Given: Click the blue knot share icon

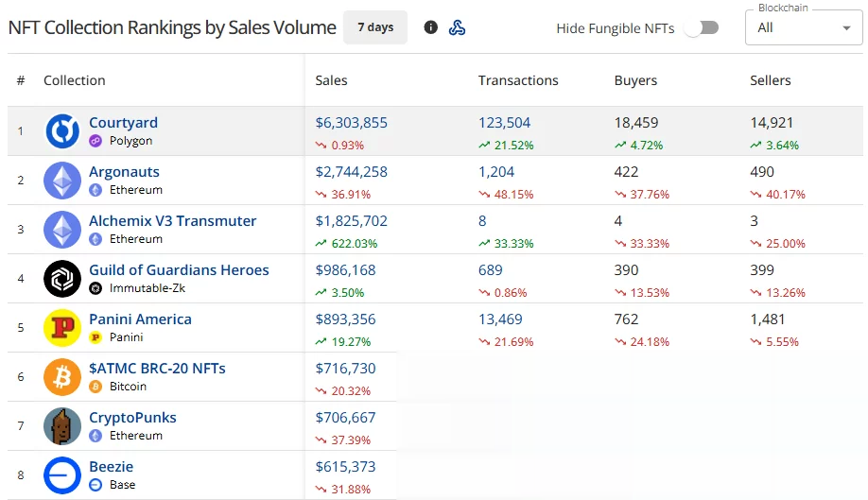Looking at the screenshot, I should (457, 27).
